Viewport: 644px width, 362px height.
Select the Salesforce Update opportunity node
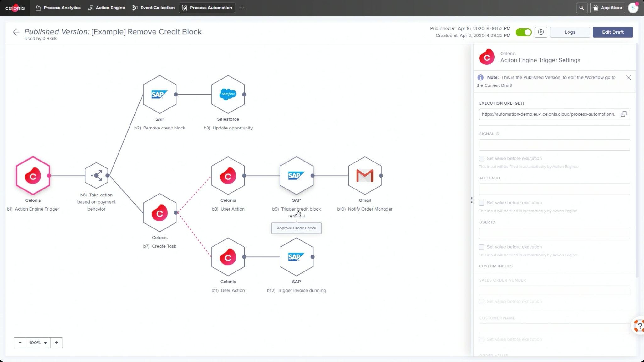(228, 94)
